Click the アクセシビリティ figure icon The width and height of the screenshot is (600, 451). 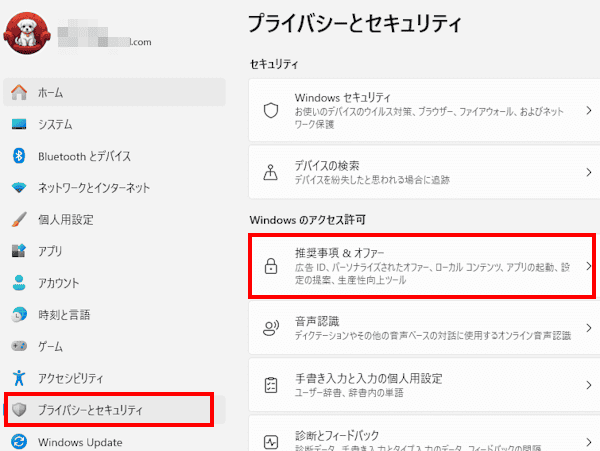(19, 378)
